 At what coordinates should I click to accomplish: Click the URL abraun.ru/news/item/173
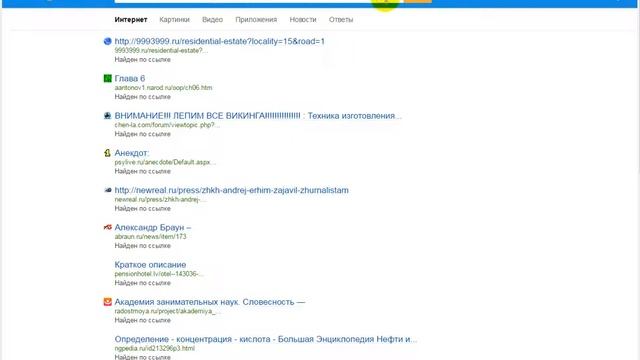[x=150, y=237]
